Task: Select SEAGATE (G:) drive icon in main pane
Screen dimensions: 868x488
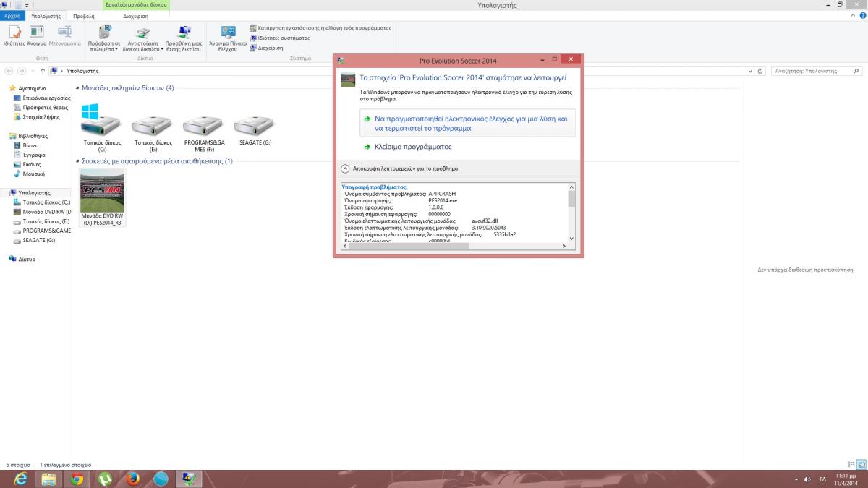Action: pos(255,127)
